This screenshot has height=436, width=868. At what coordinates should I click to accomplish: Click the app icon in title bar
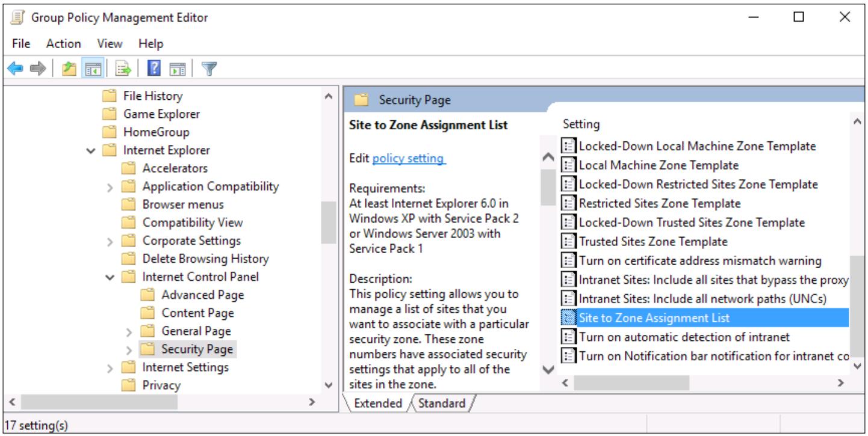coord(17,17)
